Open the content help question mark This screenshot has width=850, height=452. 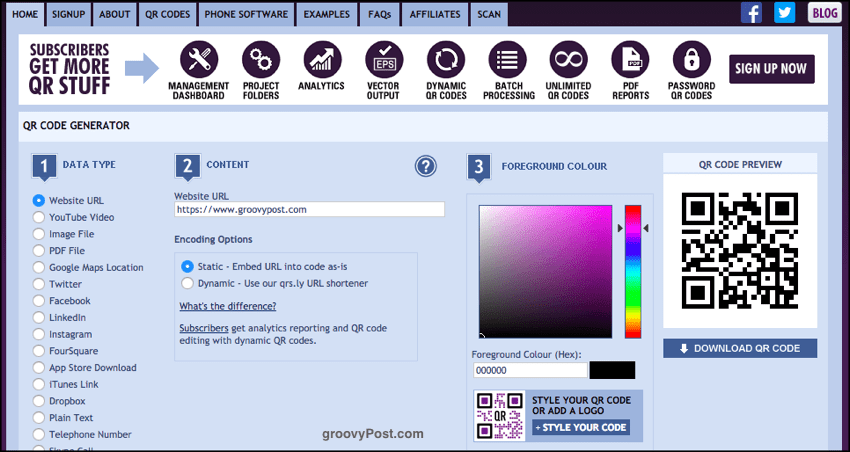426,166
